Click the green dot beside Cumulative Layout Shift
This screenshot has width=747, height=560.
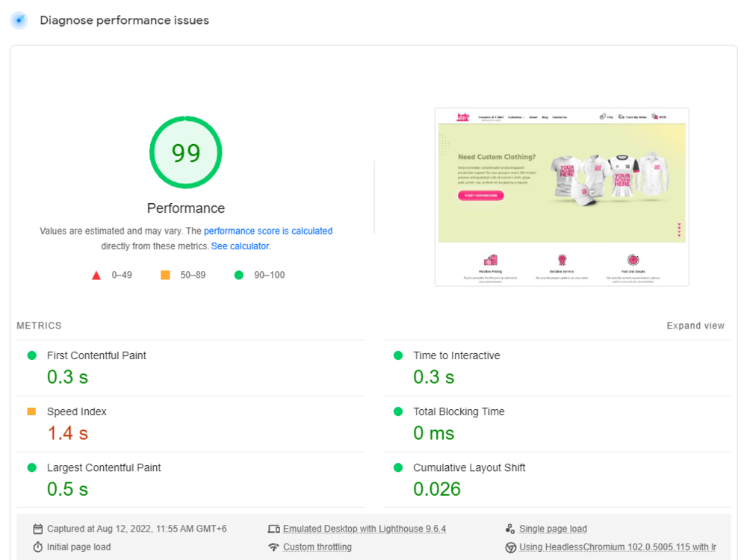[398, 467]
